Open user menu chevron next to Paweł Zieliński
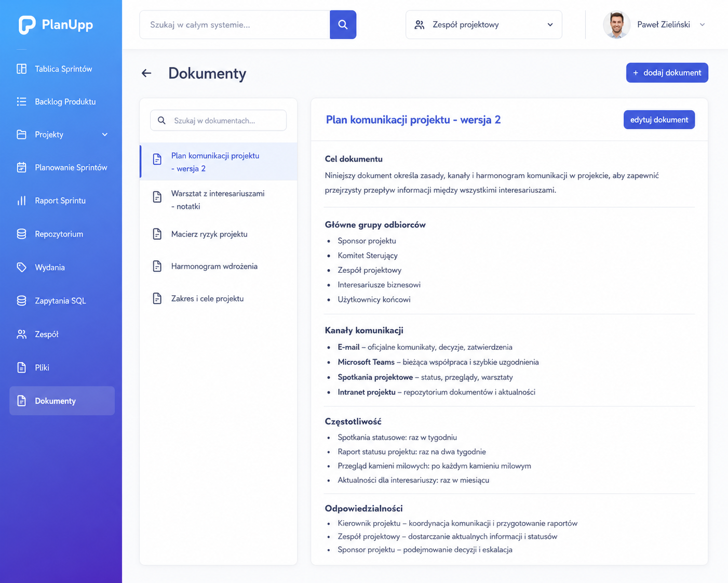Image resolution: width=728 pixels, height=583 pixels. pyautogui.click(x=702, y=24)
